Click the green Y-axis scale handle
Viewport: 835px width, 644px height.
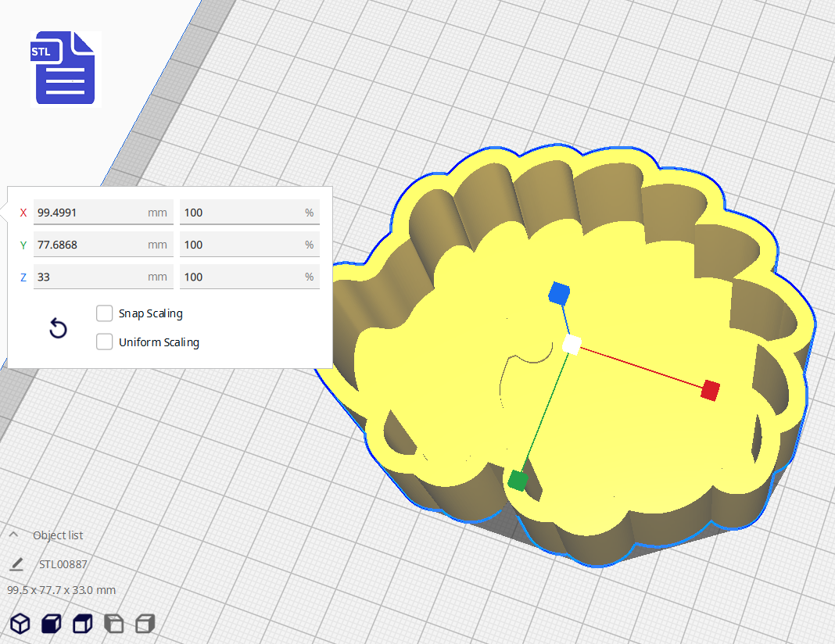[x=518, y=480]
